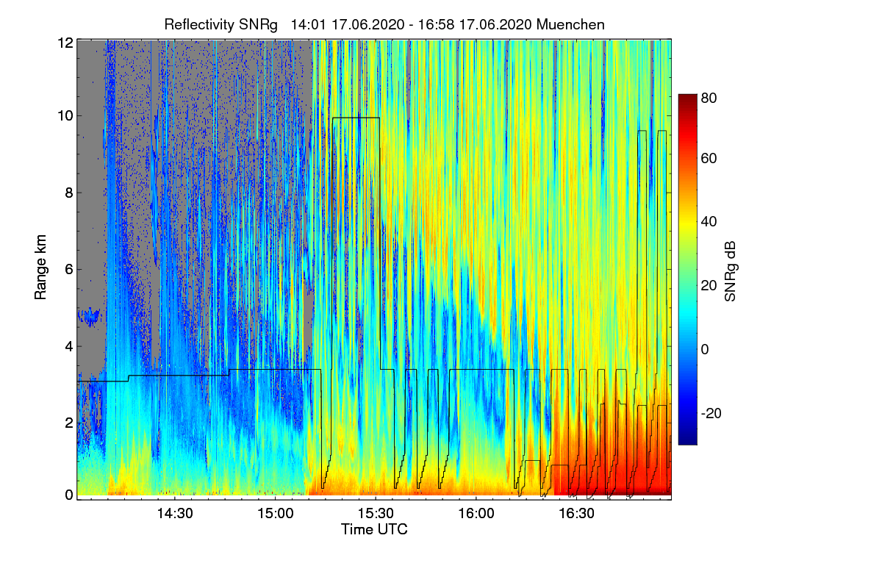
Task: Click the colorbar value 20
Action: (x=709, y=286)
